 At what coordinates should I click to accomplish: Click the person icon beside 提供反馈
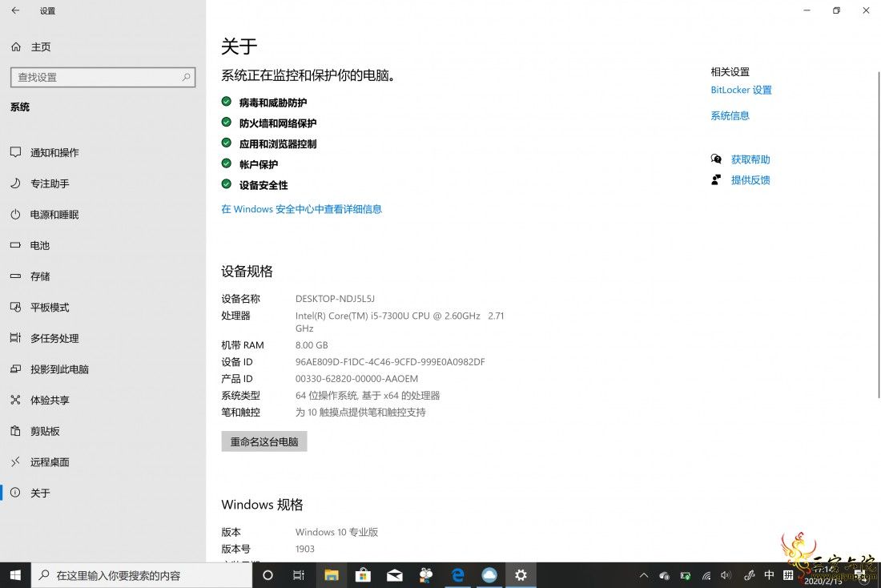716,180
